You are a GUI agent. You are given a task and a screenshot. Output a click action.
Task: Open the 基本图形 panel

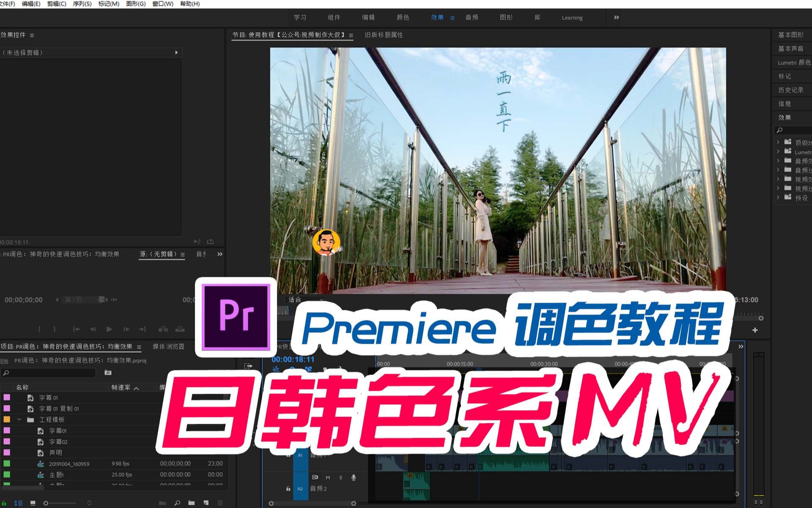(791, 35)
